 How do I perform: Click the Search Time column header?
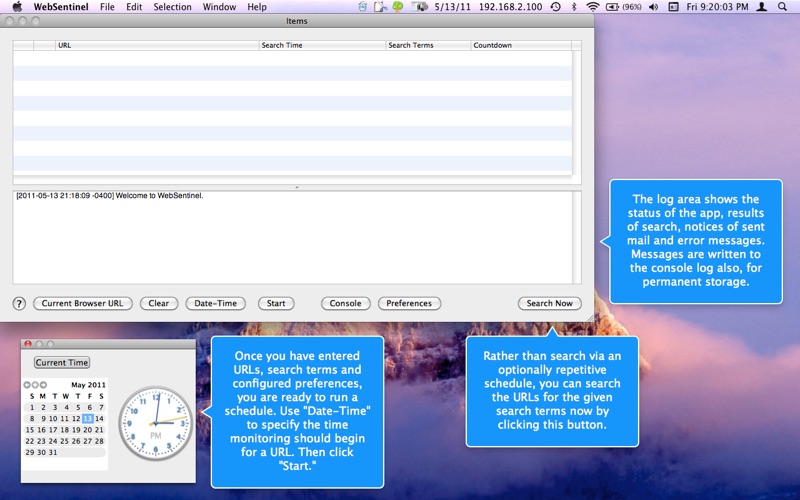click(322, 45)
